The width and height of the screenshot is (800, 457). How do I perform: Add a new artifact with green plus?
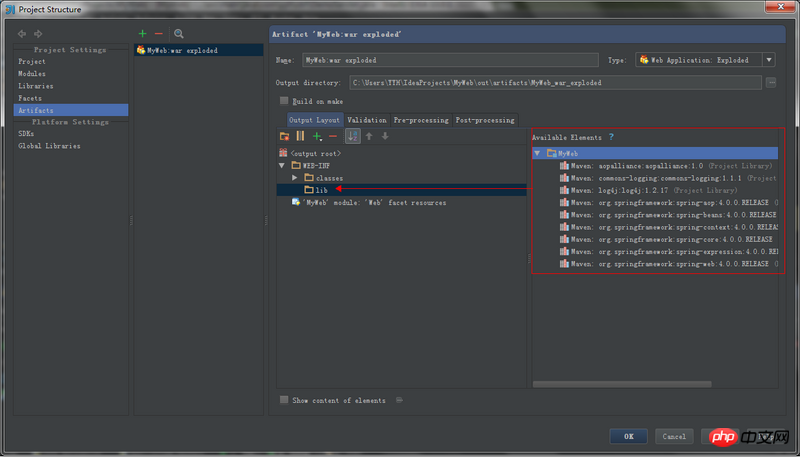pos(142,34)
